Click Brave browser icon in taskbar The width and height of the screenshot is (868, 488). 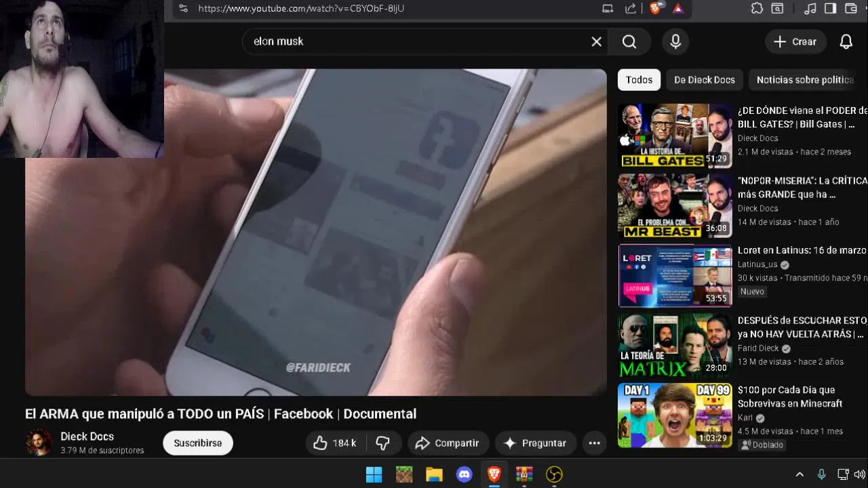(x=494, y=474)
